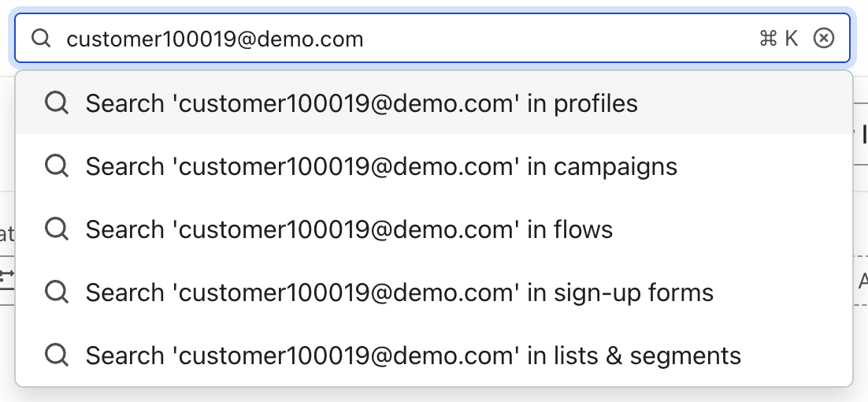Screen dimensions: 868x402
Task: Click the ⌘ K shortcut hint
Action: 779,39
